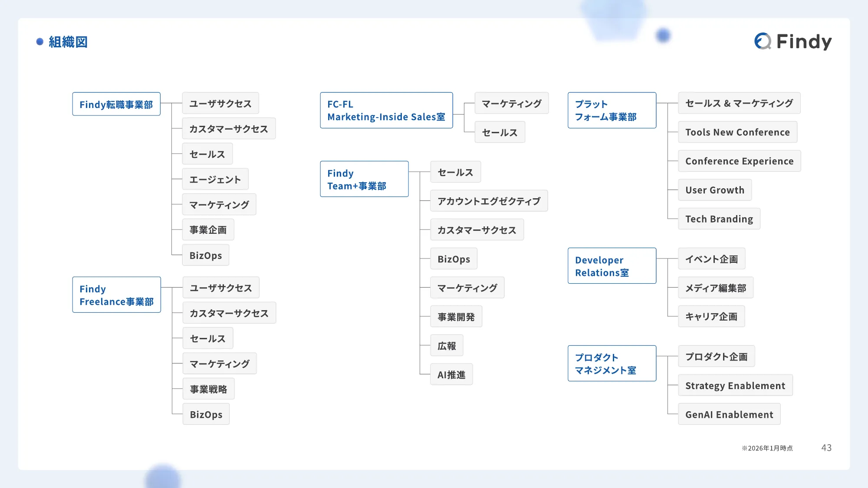Select the FC-FL Marketing-Inside Sales室 box
Viewport: 868px width, 488px height.
(386, 110)
